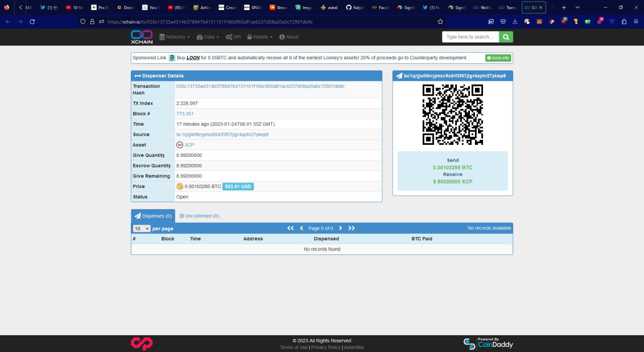The height and width of the screenshot is (352, 644).
Task: Open the transaction hash link
Action: pyautogui.click(x=260, y=86)
